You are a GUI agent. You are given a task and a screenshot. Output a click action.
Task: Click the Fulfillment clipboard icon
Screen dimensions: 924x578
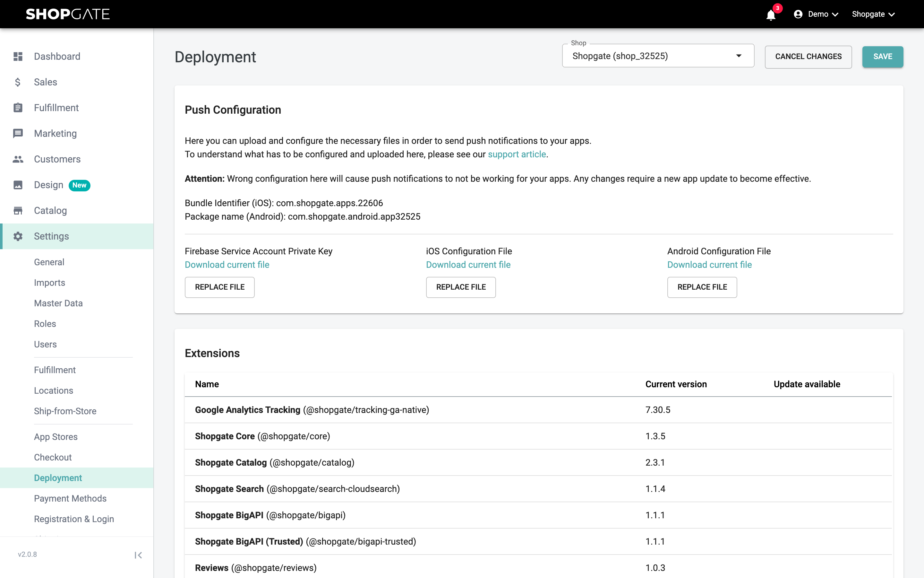click(x=18, y=108)
